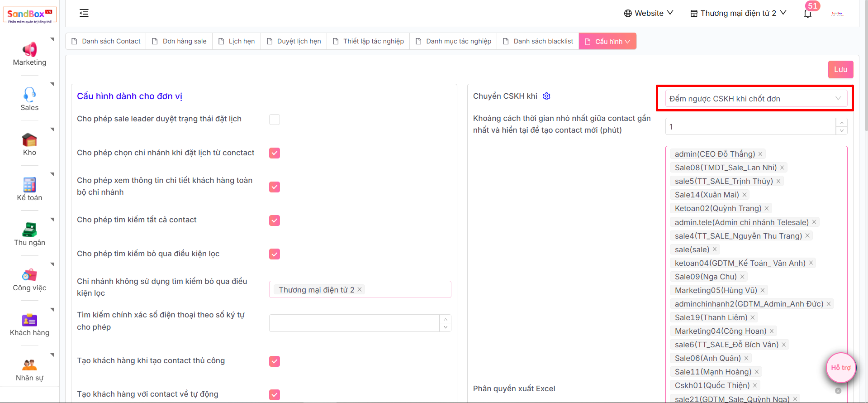Open the Marketing module icon
Image resolution: width=868 pixels, height=403 pixels.
click(29, 49)
